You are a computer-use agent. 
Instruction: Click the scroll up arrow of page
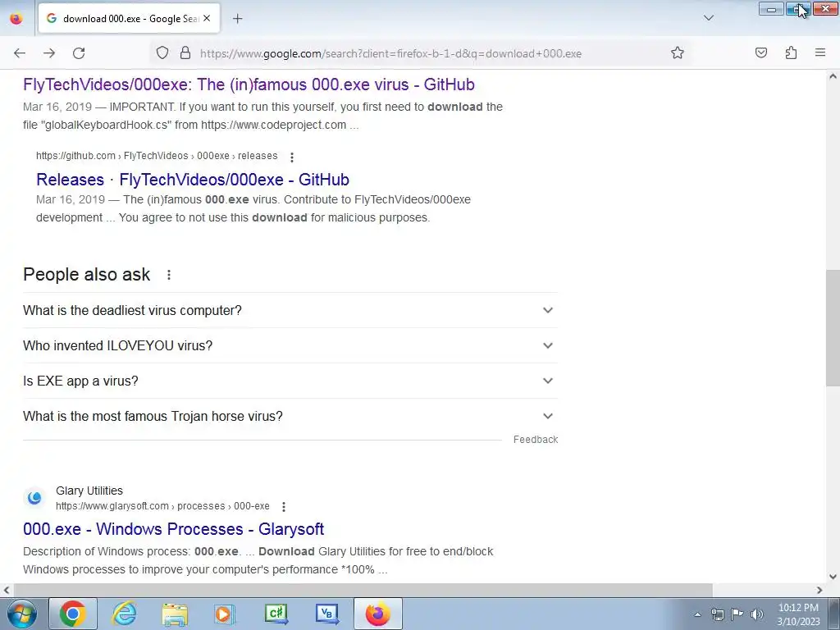point(833,76)
